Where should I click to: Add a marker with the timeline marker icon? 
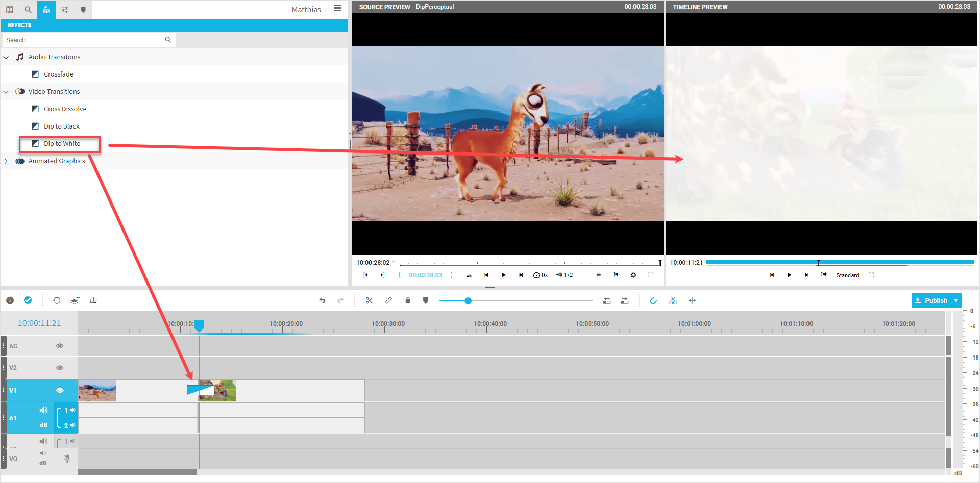click(426, 300)
